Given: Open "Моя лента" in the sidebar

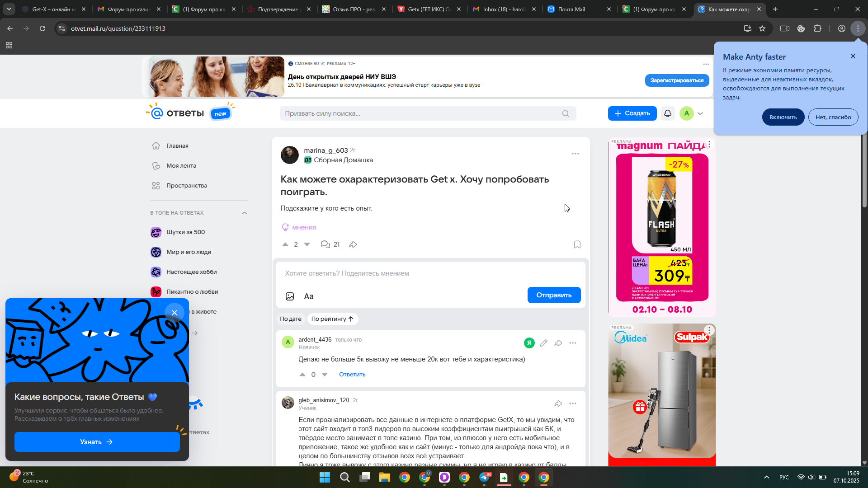Looking at the screenshot, I should click(181, 166).
